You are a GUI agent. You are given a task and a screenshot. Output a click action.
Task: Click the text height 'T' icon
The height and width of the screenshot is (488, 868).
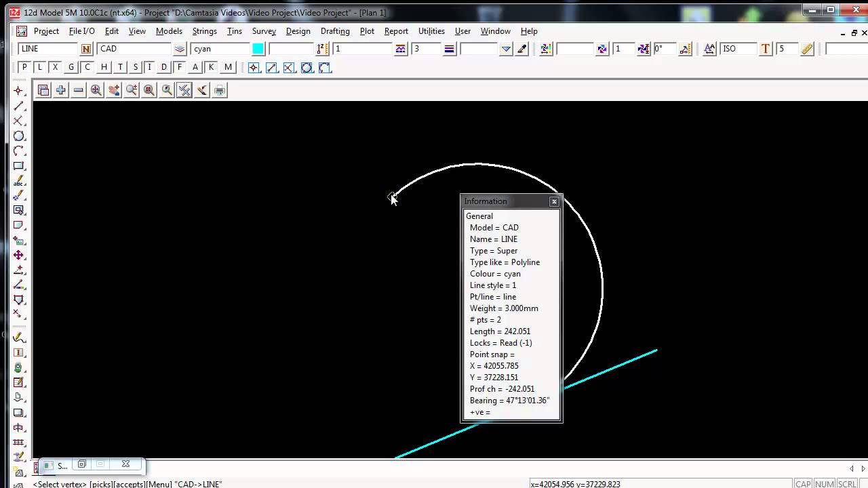pyautogui.click(x=766, y=49)
